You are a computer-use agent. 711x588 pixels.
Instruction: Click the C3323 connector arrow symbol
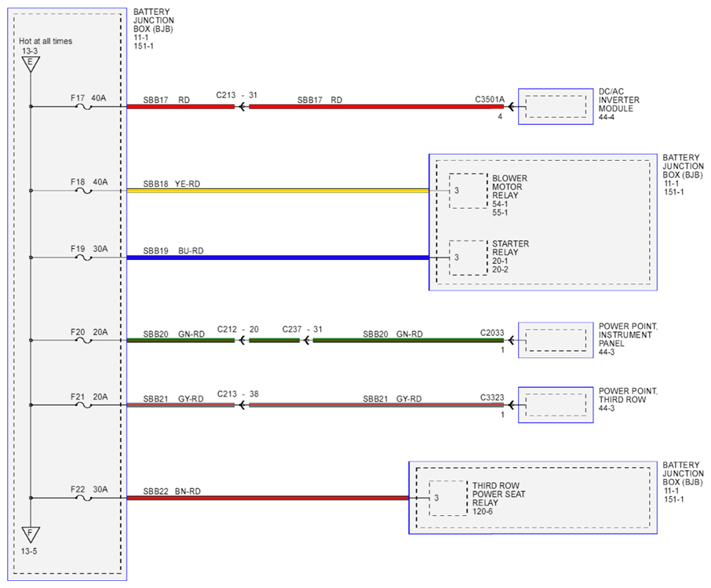tap(512, 405)
